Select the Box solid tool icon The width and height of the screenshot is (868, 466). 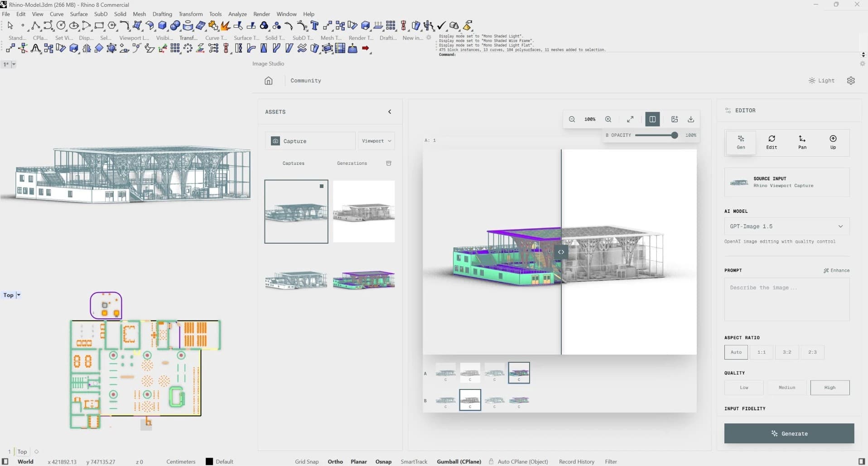tap(162, 26)
